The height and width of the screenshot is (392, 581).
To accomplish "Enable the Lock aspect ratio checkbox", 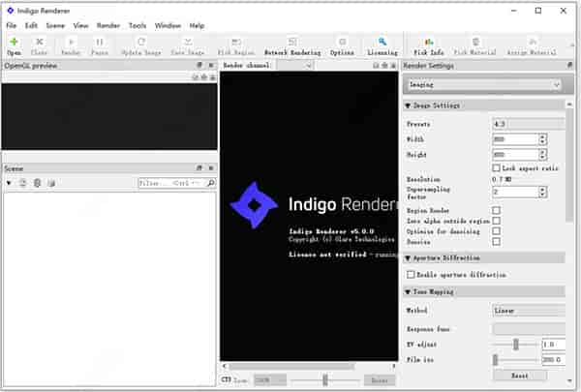I will pos(497,168).
